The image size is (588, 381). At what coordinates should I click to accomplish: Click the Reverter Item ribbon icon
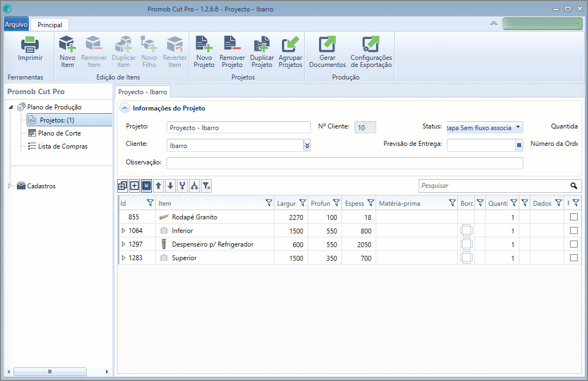pyautogui.click(x=175, y=44)
